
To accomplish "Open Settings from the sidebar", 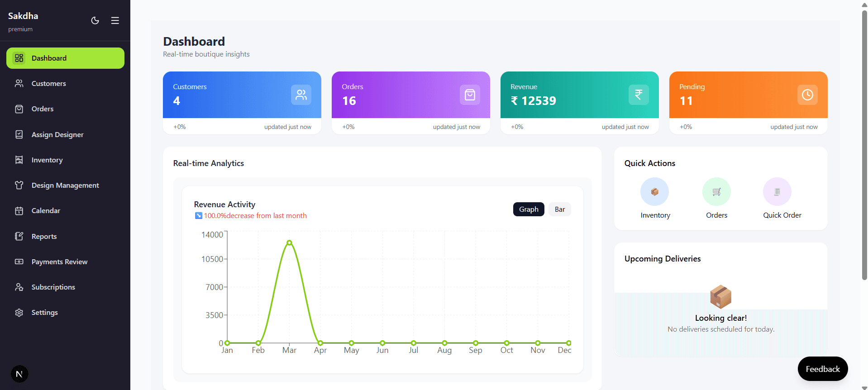I will (x=65, y=312).
